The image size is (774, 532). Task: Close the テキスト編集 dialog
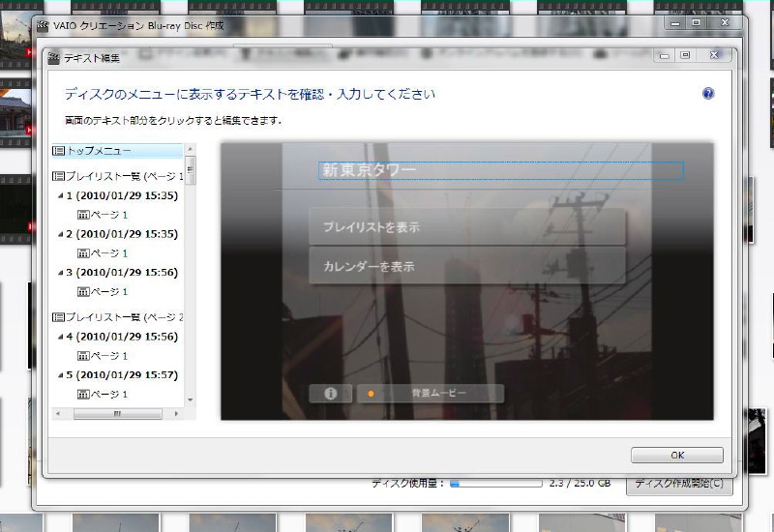pyautogui.click(x=713, y=55)
